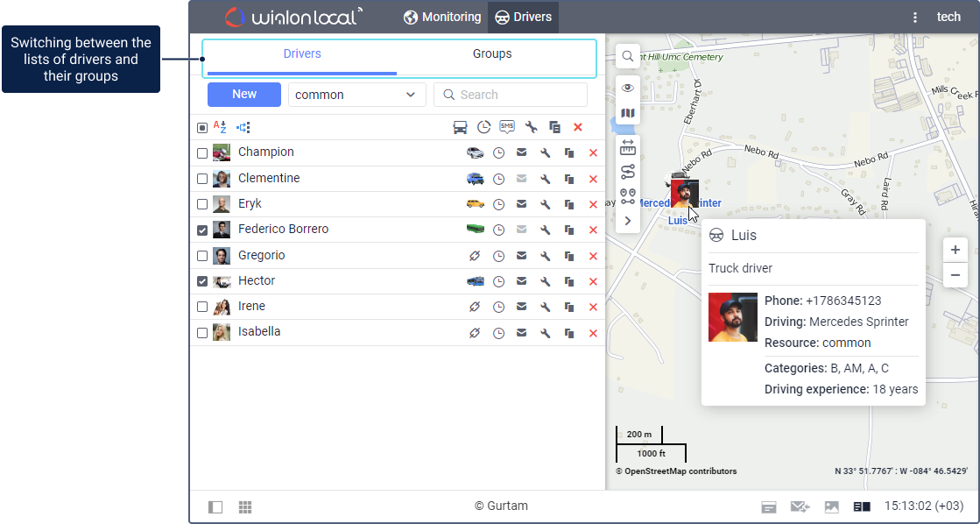The height and width of the screenshot is (524, 980).
Task: Select the distance ruler measuring tool
Action: [x=628, y=147]
